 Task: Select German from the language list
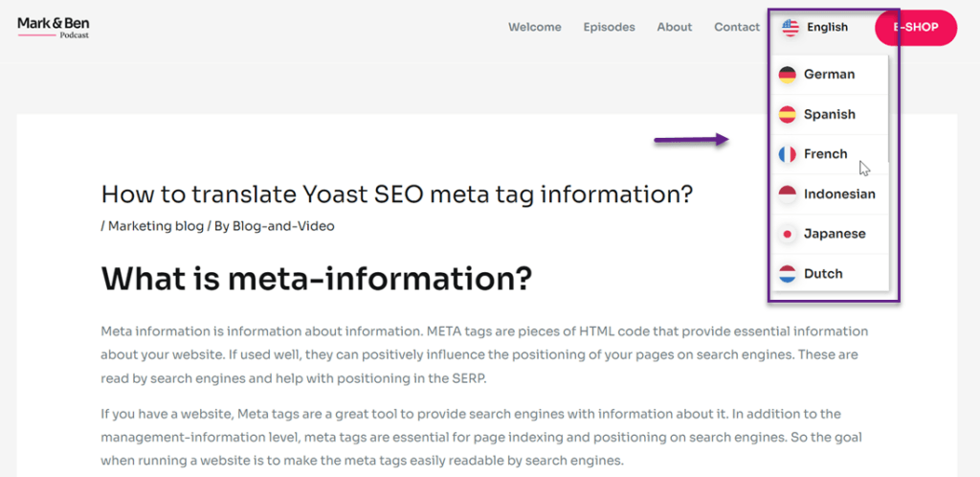830,75
